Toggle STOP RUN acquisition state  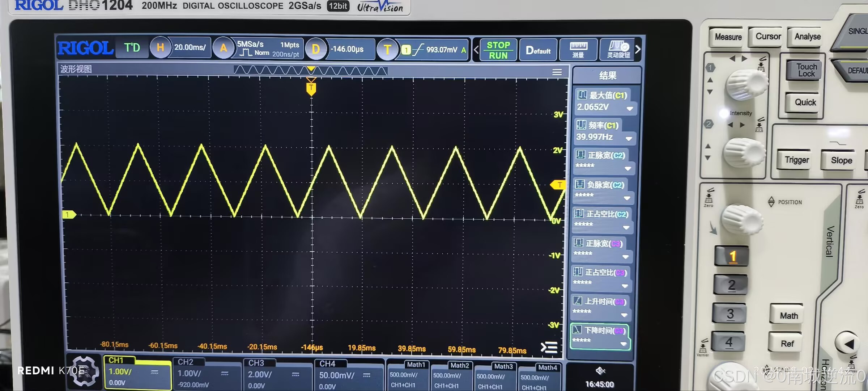point(498,50)
